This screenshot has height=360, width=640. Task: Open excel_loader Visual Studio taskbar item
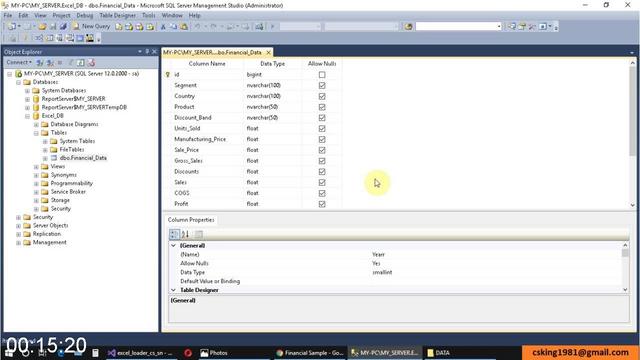(x=140, y=353)
